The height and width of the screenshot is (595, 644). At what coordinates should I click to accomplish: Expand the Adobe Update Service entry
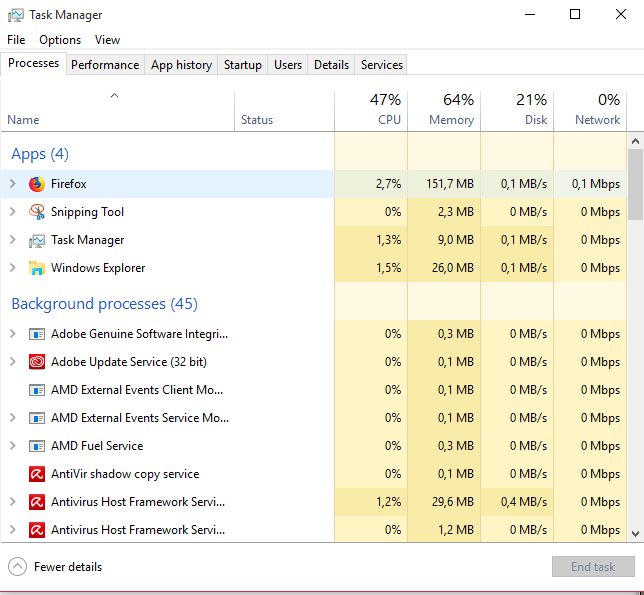click(13, 362)
